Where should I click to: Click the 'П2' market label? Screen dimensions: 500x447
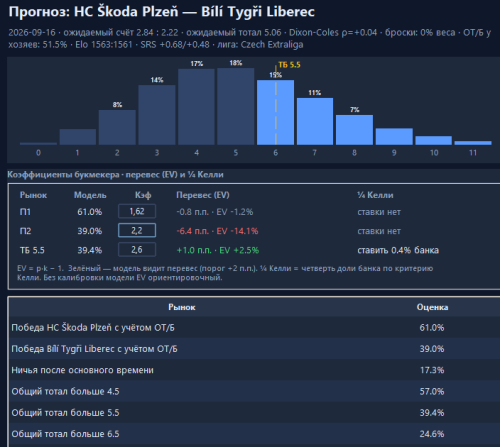tap(25, 231)
